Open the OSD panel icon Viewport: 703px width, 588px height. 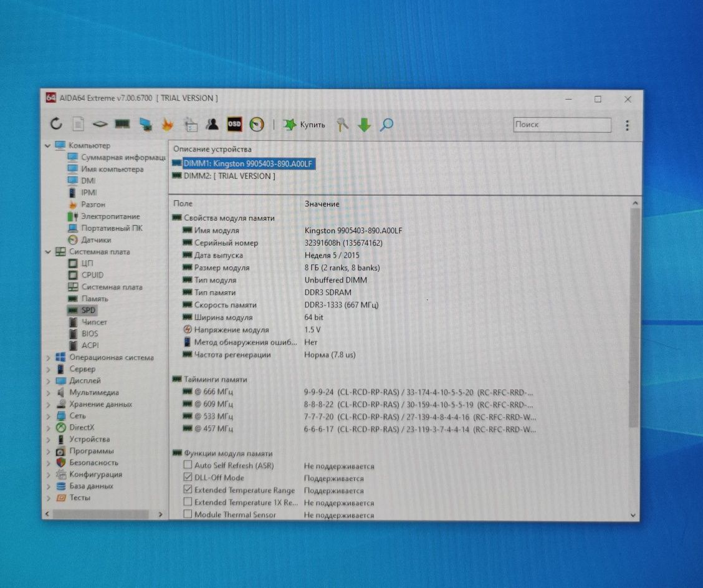pyautogui.click(x=234, y=124)
